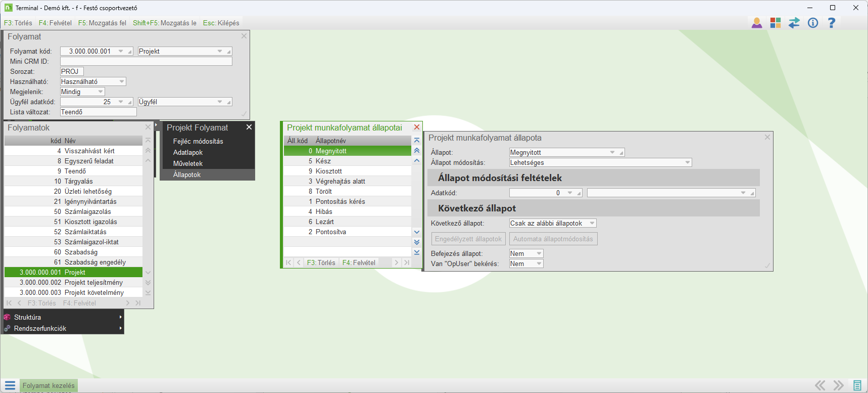Select Szabadság engedély row
The width and height of the screenshot is (868, 393).
(x=74, y=262)
